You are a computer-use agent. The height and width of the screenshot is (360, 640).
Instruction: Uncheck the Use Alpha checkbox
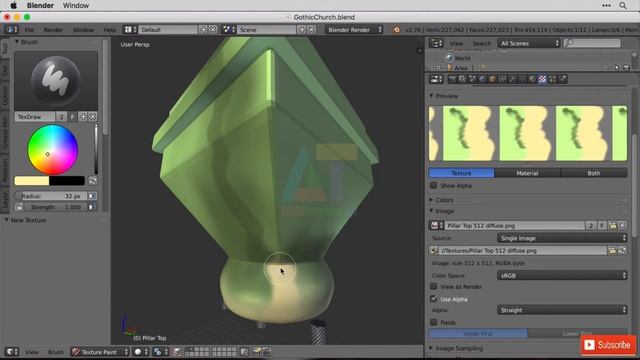click(434, 299)
